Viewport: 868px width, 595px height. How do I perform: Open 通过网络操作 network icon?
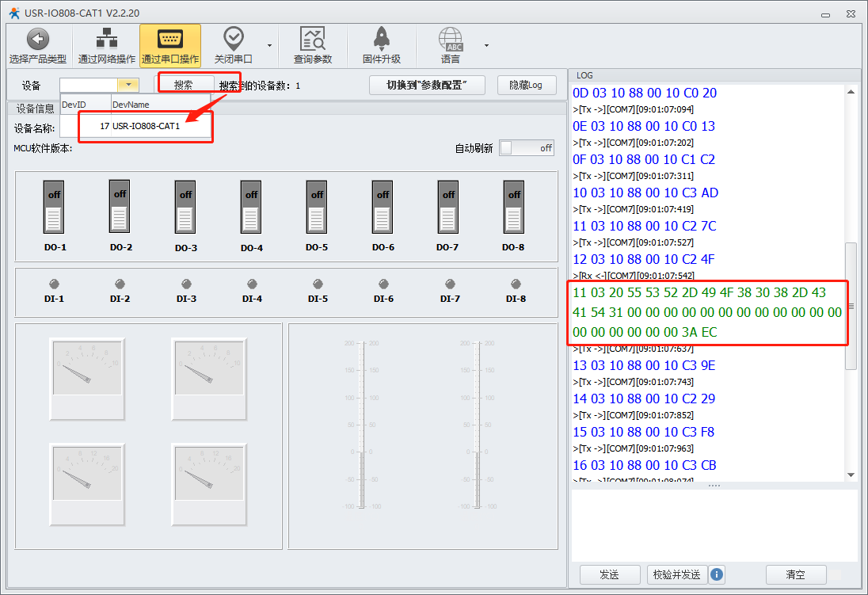tap(106, 39)
